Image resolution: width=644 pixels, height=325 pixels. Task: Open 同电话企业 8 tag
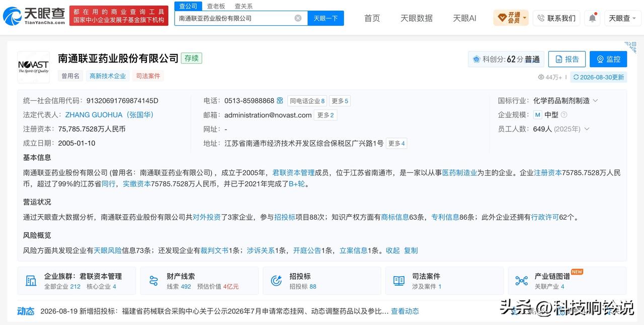coord(307,101)
